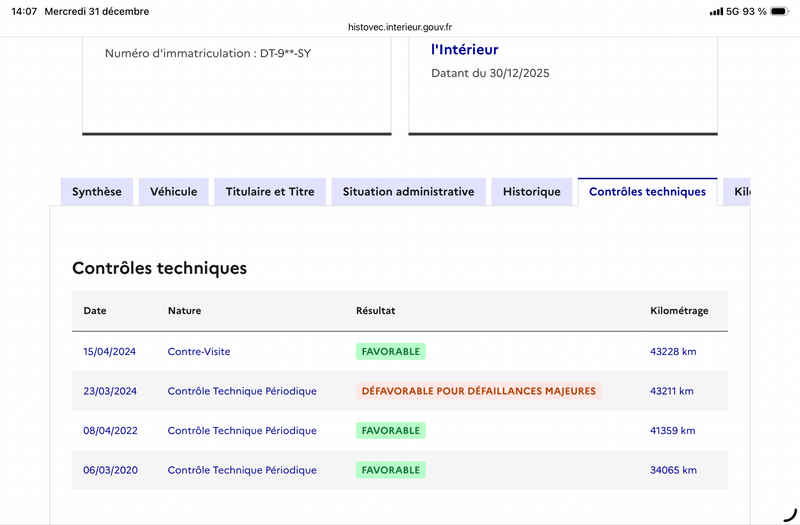Tap the FAVORABLE badge for 06/03/2020

[x=390, y=470]
